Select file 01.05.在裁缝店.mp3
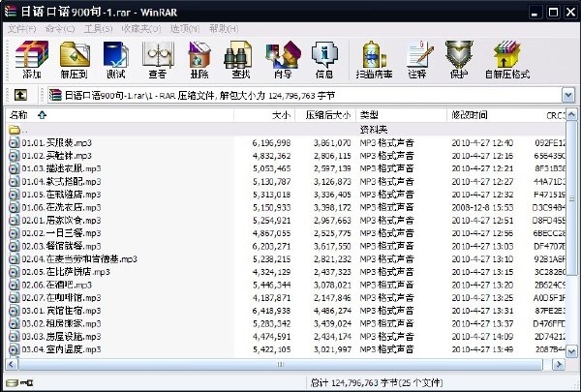 pos(61,195)
